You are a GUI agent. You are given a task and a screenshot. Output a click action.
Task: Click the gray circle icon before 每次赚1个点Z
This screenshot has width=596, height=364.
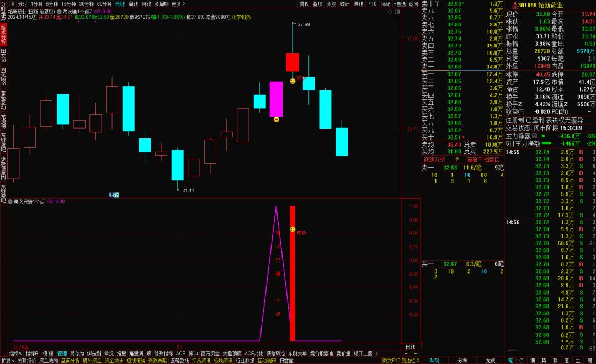(x=59, y=11)
